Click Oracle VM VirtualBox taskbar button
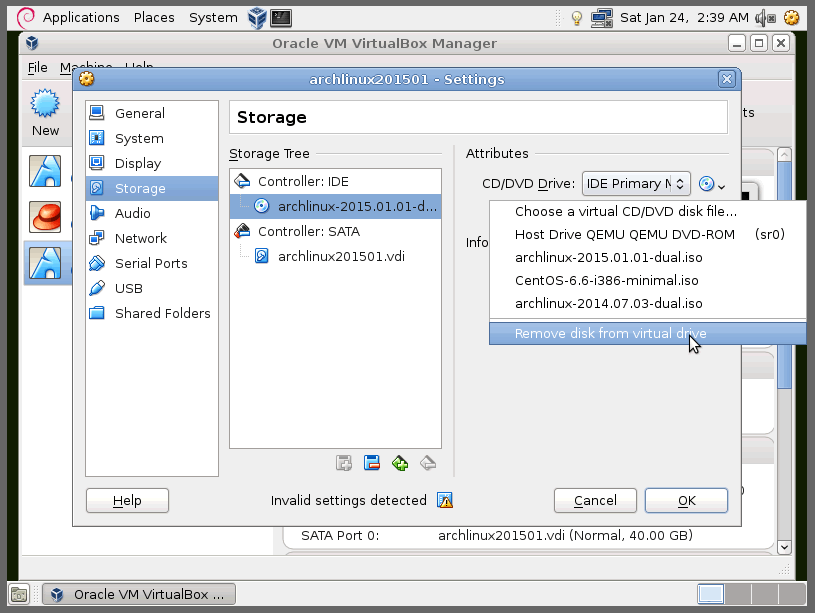The height and width of the screenshot is (613, 815). [139, 594]
